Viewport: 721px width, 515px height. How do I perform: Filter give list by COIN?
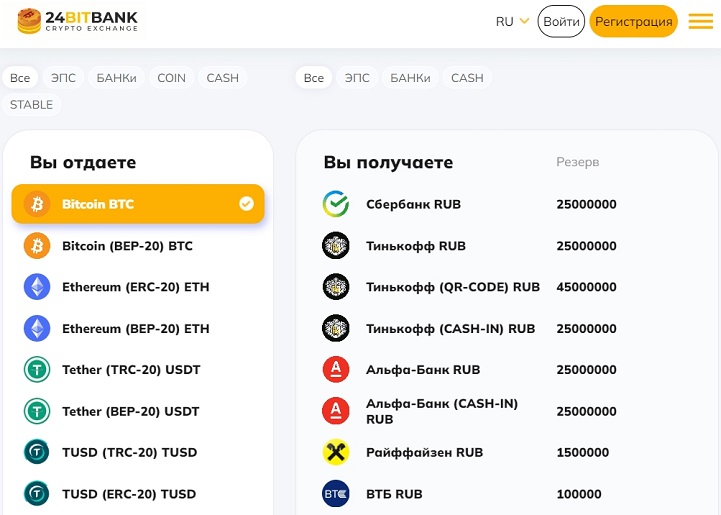click(x=172, y=78)
